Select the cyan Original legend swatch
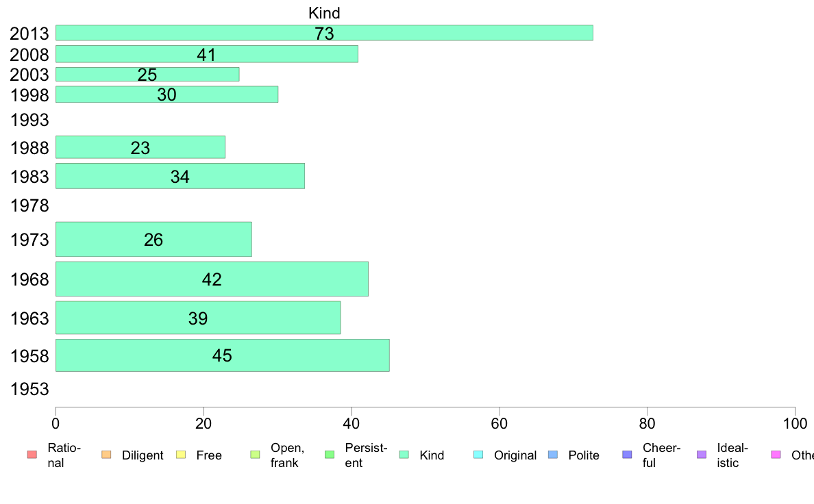The width and height of the screenshot is (814, 504). click(478, 455)
